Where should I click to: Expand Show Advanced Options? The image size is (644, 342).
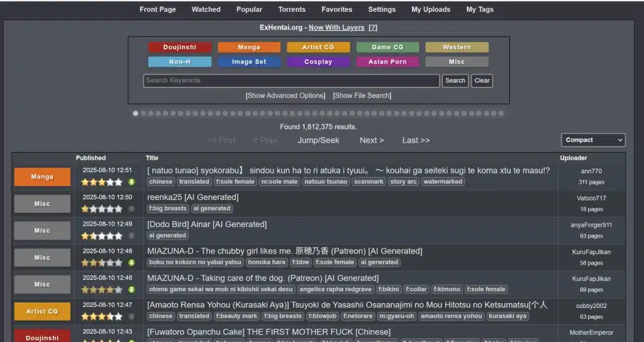coord(286,96)
